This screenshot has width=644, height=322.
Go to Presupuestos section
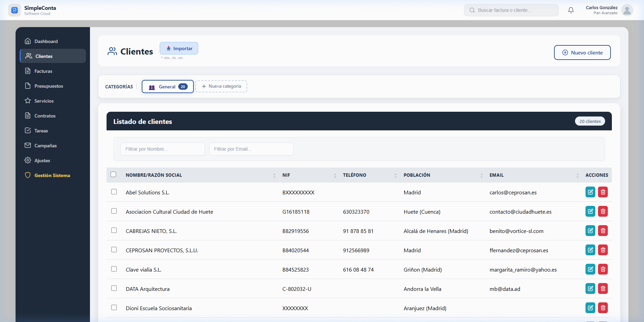click(x=48, y=86)
